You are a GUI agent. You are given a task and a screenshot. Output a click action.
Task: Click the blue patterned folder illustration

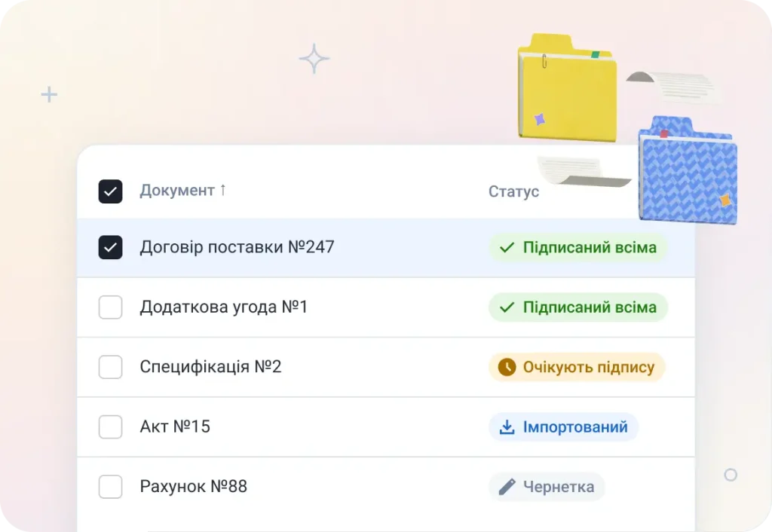click(x=688, y=170)
